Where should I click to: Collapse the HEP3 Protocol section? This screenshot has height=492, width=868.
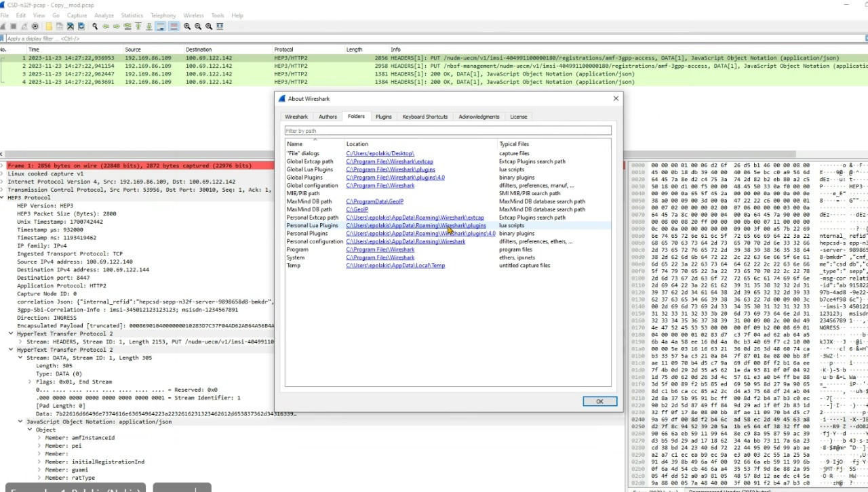coord(3,198)
